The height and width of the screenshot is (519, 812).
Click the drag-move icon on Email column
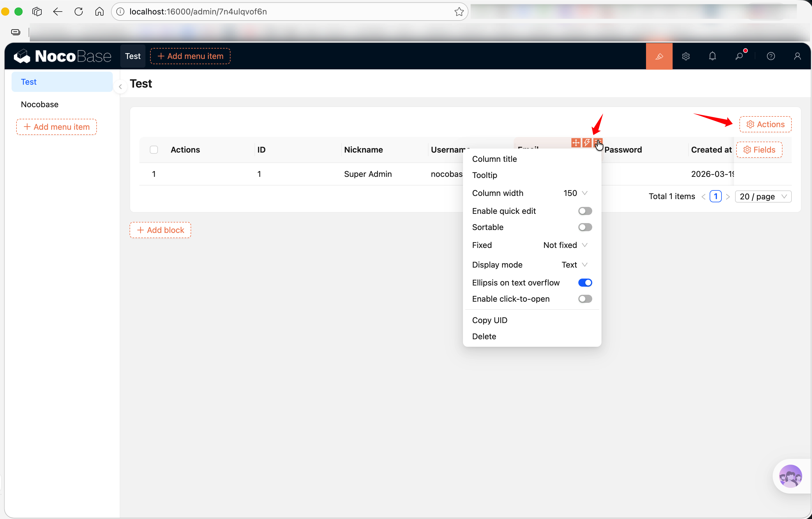[576, 143]
